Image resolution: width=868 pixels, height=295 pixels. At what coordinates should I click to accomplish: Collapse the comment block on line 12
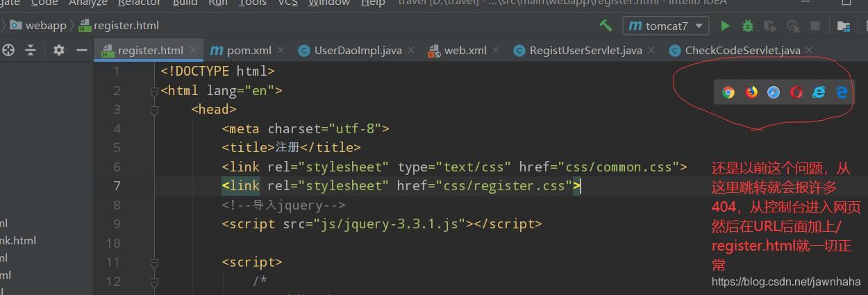coord(154,281)
